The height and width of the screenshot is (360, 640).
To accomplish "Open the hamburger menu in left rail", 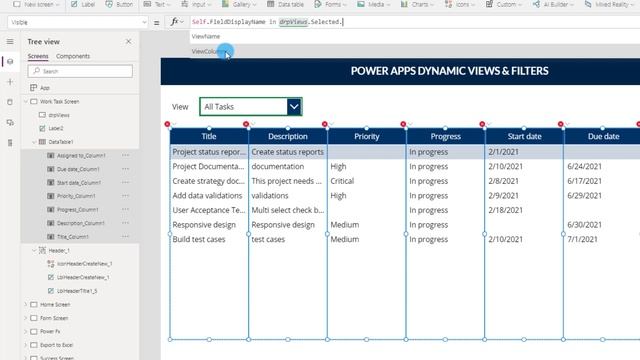I will point(10,42).
